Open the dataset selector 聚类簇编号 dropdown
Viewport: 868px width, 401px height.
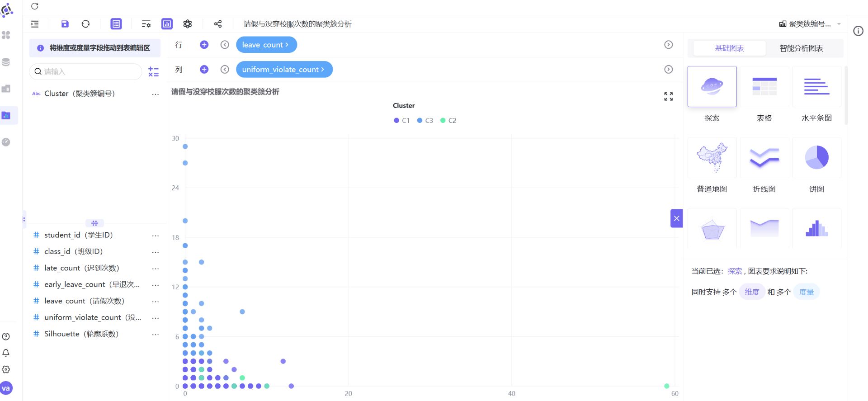point(810,24)
